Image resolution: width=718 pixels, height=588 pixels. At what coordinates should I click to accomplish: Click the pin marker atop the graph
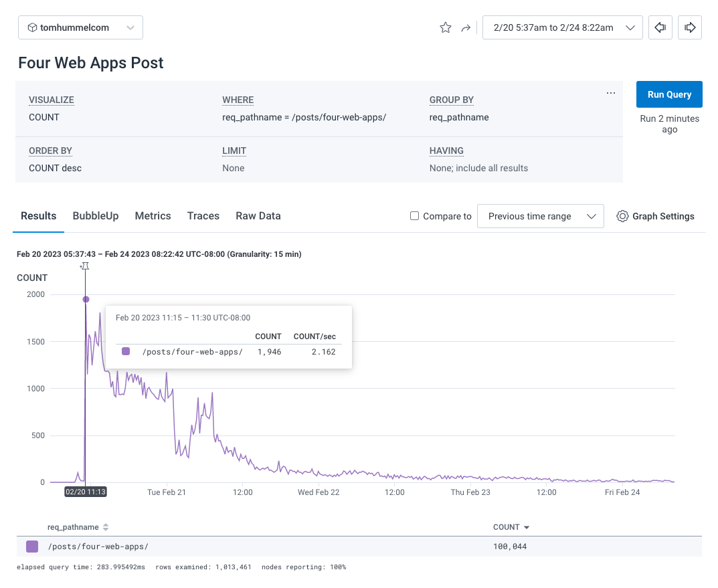pyautogui.click(x=84, y=266)
